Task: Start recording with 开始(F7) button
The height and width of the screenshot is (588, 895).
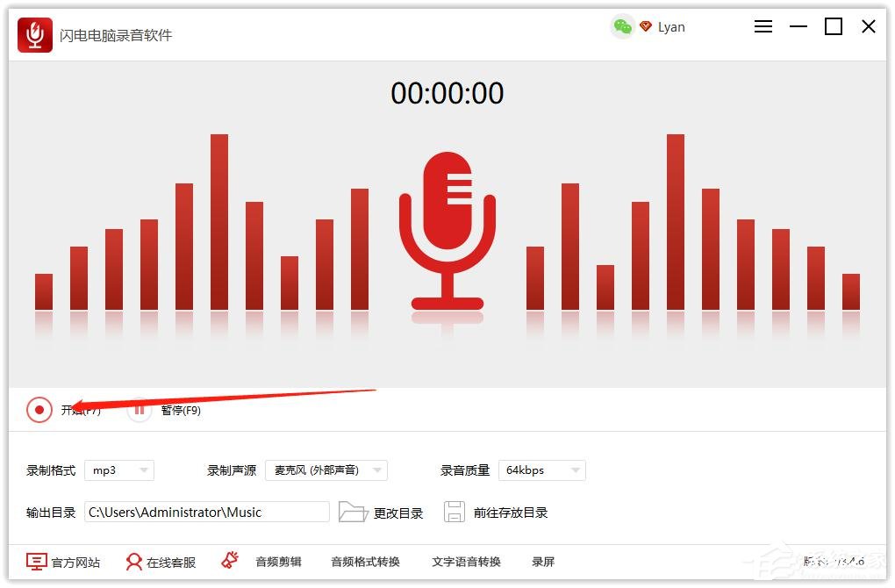Action: click(64, 410)
